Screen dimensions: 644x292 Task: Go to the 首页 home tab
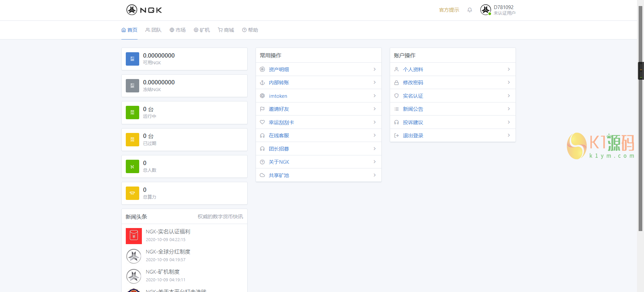click(129, 30)
